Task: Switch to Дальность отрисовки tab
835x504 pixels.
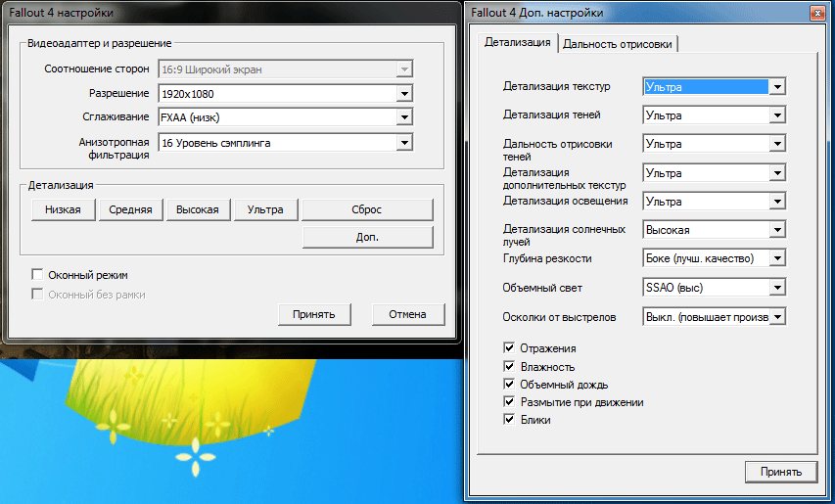Action: 618,44
